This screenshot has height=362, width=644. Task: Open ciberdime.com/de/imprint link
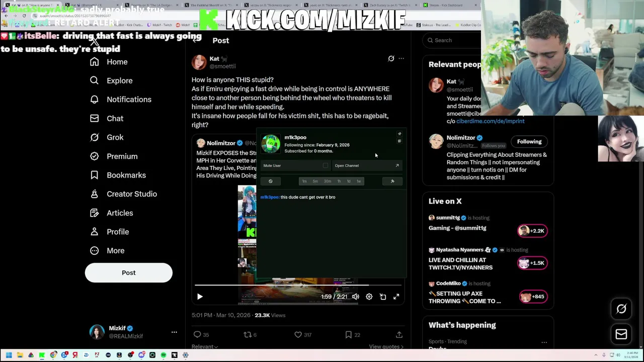click(x=490, y=121)
